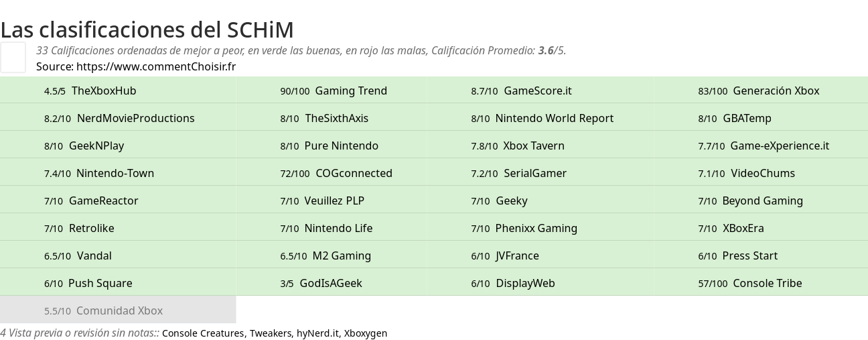Open Gaming Trend review
This screenshot has height=340, width=868.
[x=351, y=91]
